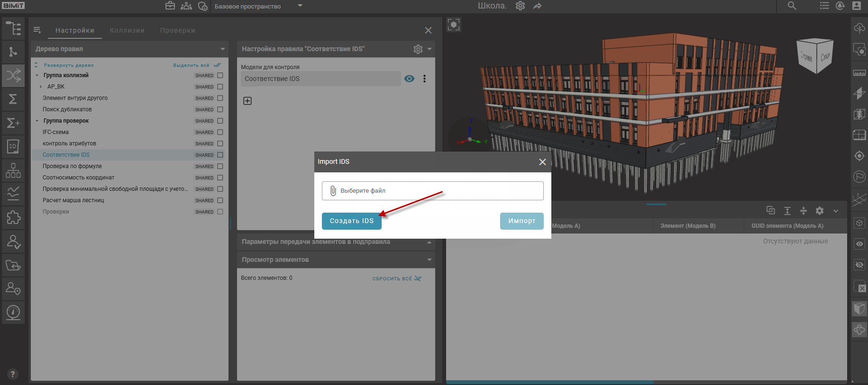
Task: Open the list menu icon in top bar
Action: click(x=824, y=6)
